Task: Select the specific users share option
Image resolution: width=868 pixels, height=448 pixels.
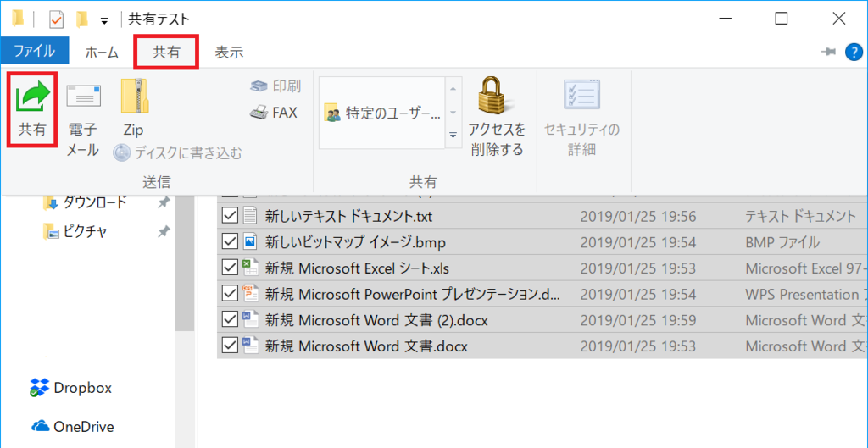Action: 382,113
